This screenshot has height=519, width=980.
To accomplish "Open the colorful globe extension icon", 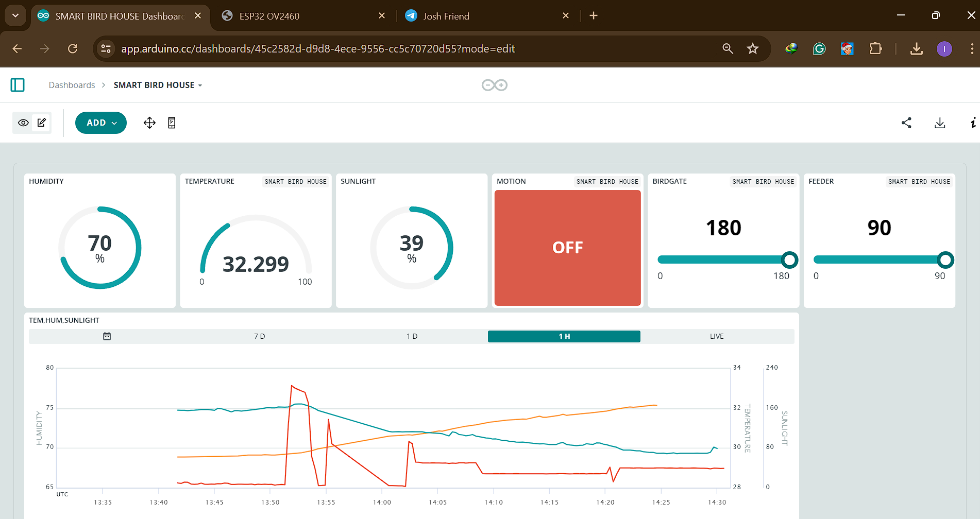I will pyautogui.click(x=791, y=49).
